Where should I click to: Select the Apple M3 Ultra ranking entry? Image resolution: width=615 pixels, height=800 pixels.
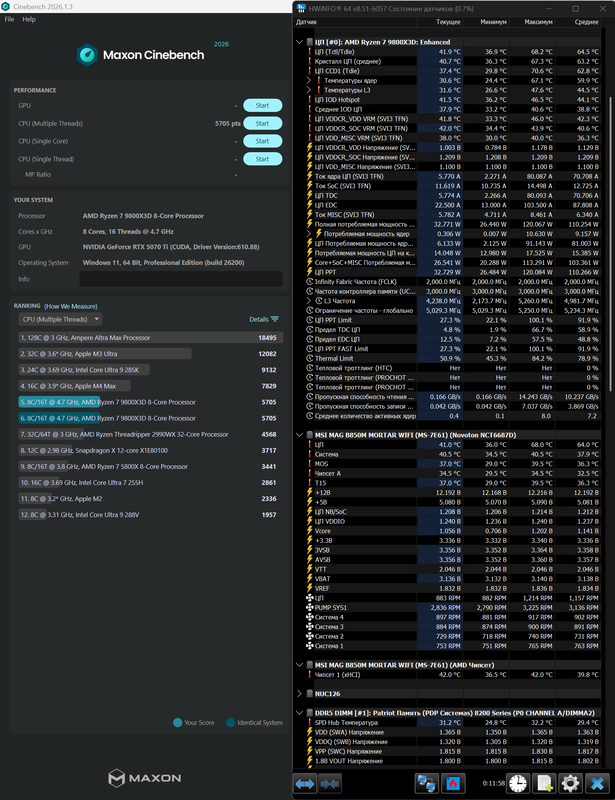pyautogui.click(x=151, y=354)
